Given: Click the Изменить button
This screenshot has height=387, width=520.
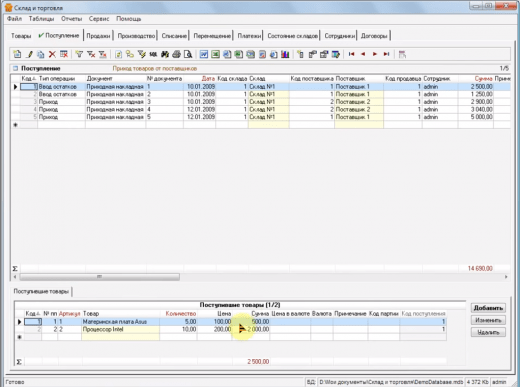Looking at the screenshot, I should pos(488,320).
